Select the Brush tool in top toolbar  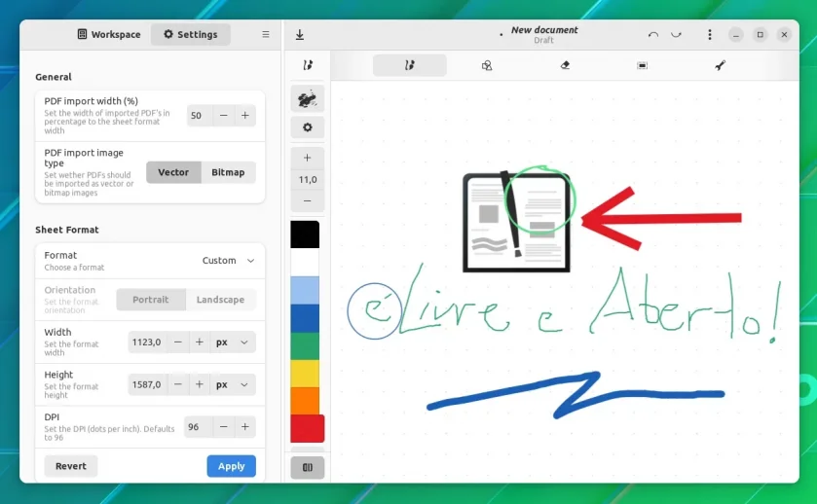[410, 65]
